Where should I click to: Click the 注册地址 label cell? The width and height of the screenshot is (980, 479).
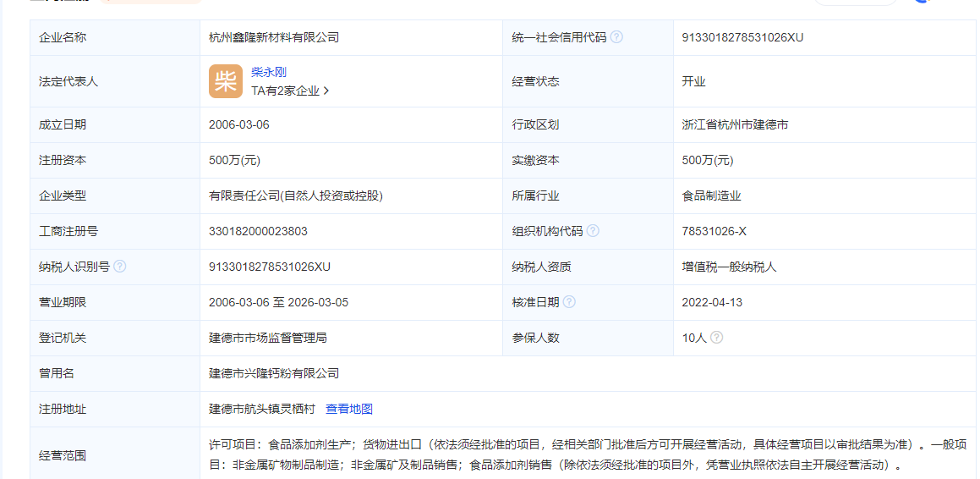[x=115, y=409]
